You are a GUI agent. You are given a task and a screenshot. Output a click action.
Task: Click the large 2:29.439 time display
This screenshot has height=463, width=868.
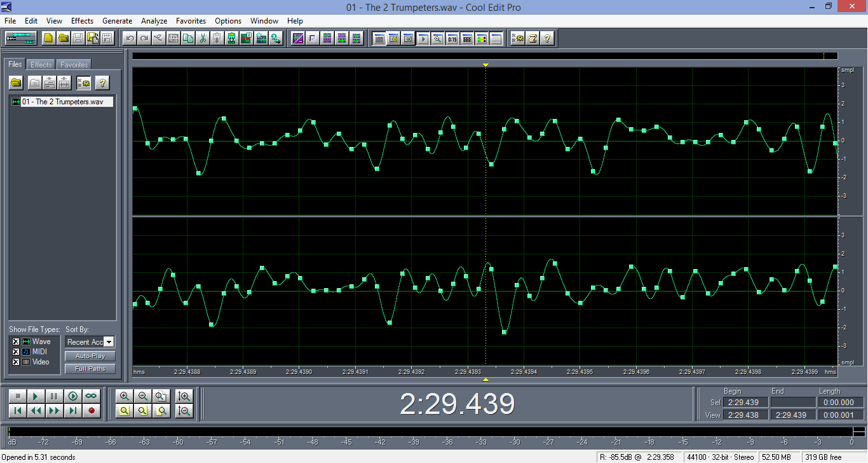(x=457, y=404)
